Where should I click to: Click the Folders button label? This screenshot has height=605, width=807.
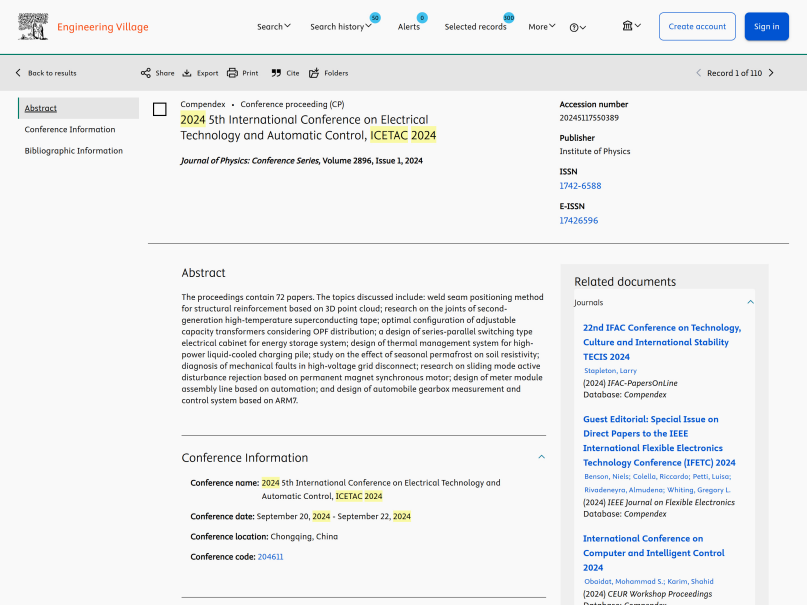tap(336, 73)
